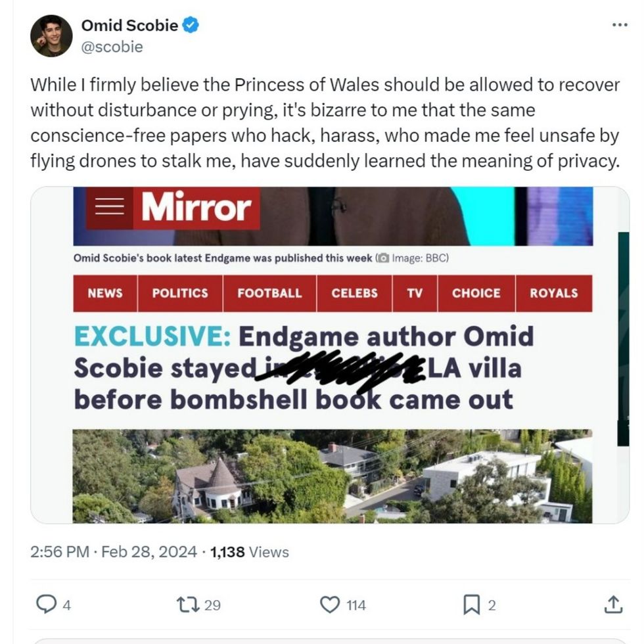Select the CELEBS tab
The image size is (644, 644).
(x=354, y=293)
